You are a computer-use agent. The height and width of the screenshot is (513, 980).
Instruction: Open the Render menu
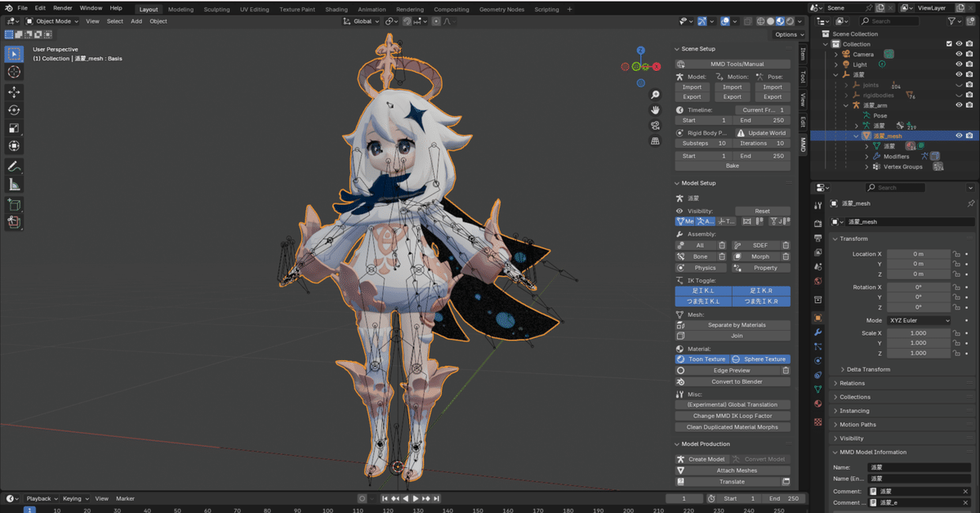pos(63,8)
